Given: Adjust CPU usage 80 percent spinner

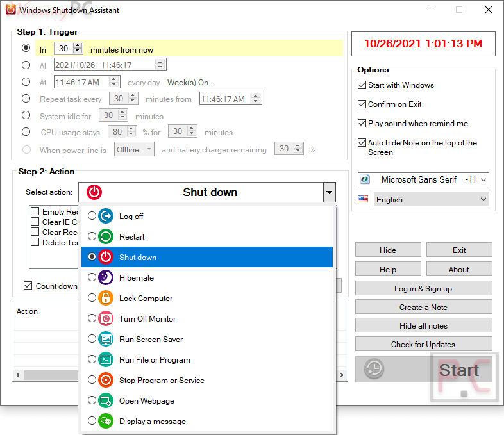Looking at the screenshot, I should click(x=131, y=131).
